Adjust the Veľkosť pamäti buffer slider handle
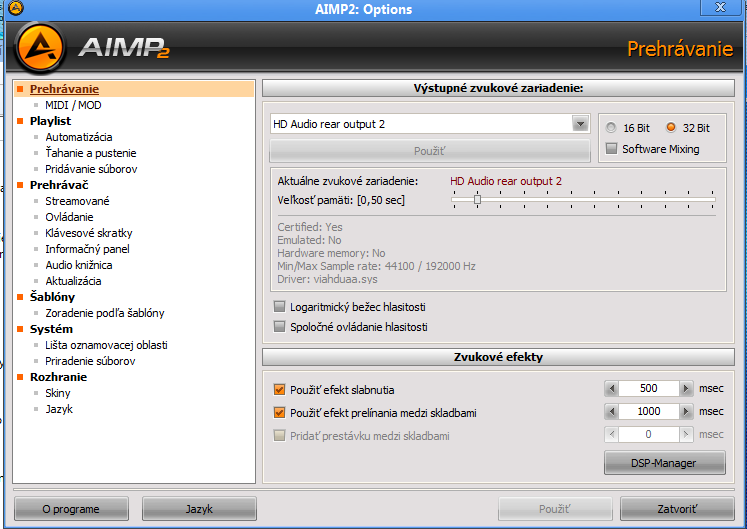The width and height of the screenshot is (747, 529). pyautogui.click(x=477, y=199)
